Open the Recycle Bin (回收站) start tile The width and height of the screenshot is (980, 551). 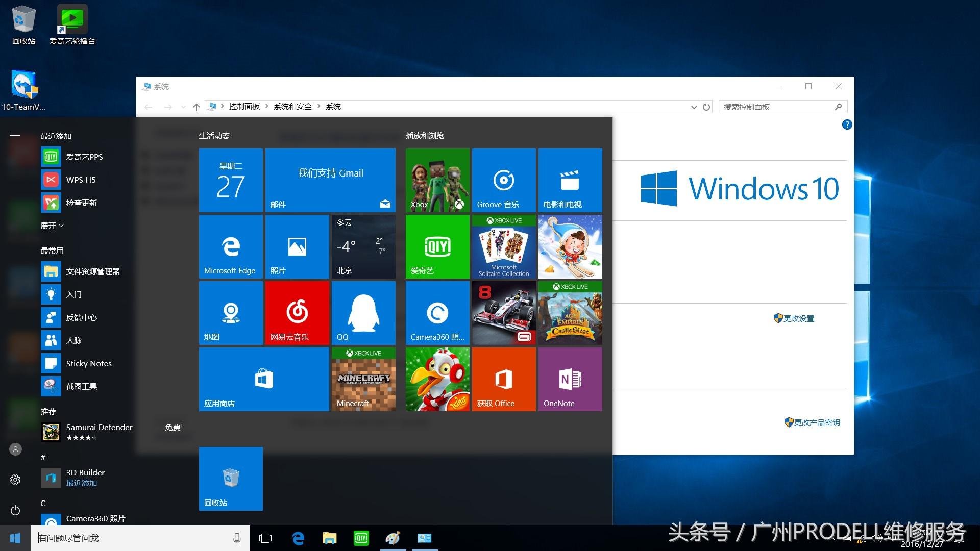[231, 479]
